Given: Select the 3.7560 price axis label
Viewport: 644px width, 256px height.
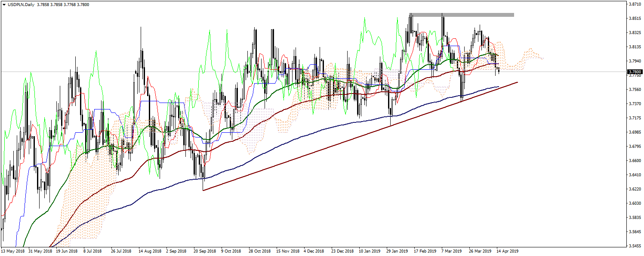Looking at the screenshot, I should pos(635,90).
